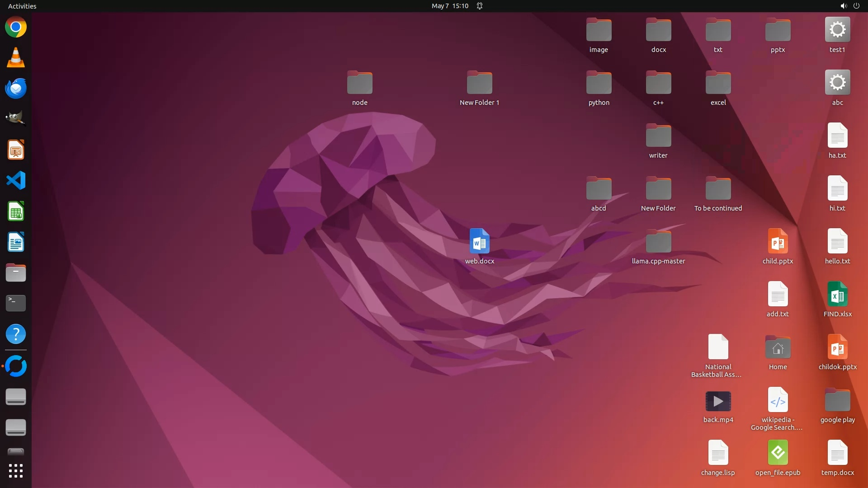Viewport: 868px width, 488px height.
Task: Open the Terminal from the dock
Action: 16,303
